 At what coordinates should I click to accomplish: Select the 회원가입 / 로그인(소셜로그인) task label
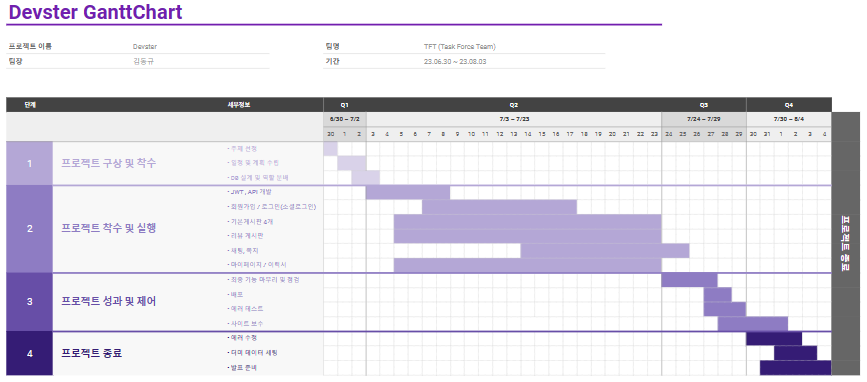[271, 207]
